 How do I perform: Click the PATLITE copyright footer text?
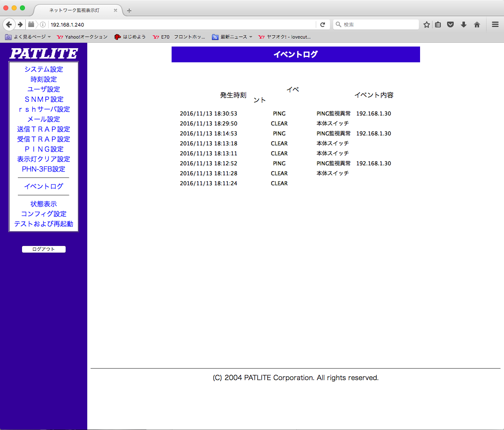[295, 378]
